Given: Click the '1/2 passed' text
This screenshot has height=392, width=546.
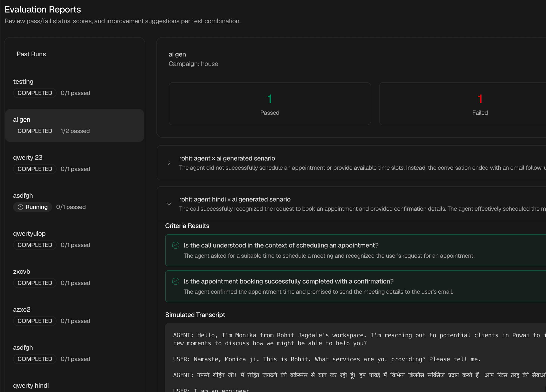Looking at the screenshot, I should (75, 131).
